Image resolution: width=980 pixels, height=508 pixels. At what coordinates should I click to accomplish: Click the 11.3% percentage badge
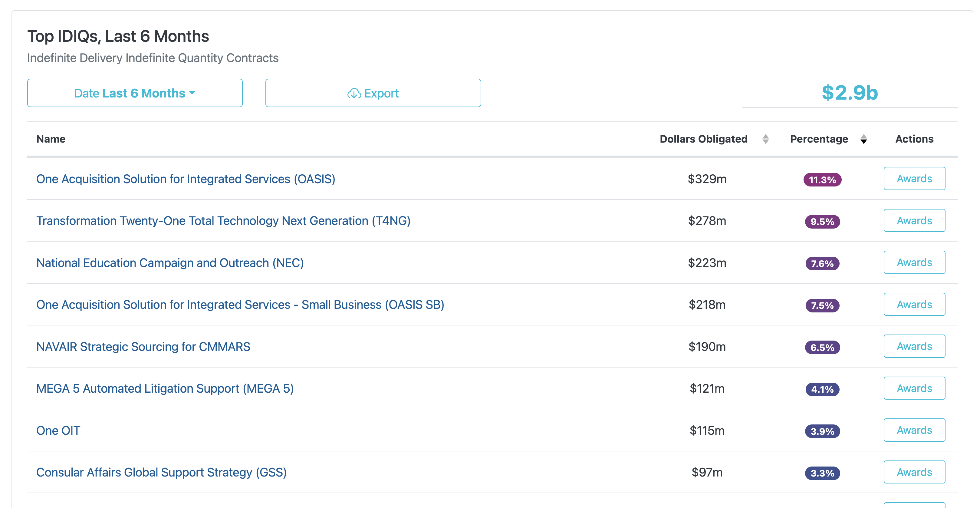click(x=822, y=180)
